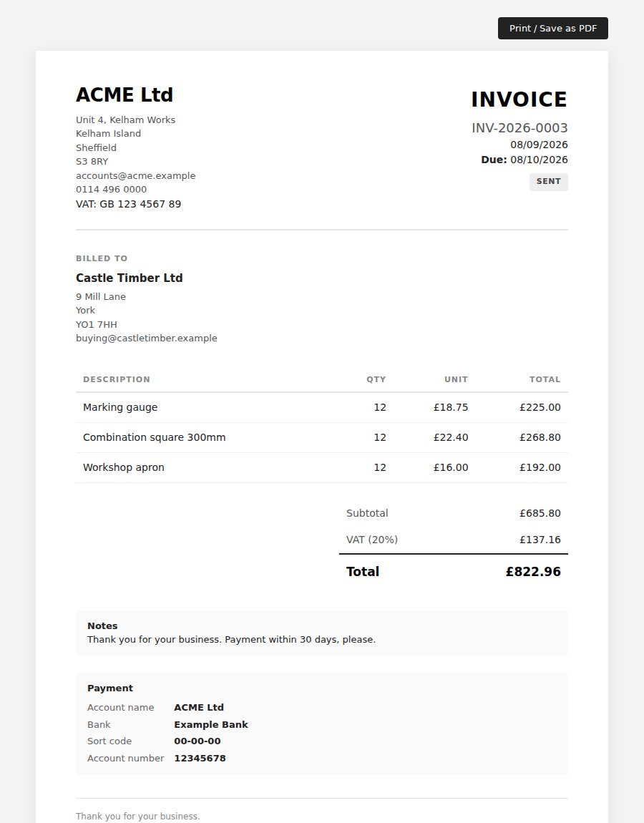Click the invoice date 08/09/2026
Screen dimensions: 644x823
point(539,145)
